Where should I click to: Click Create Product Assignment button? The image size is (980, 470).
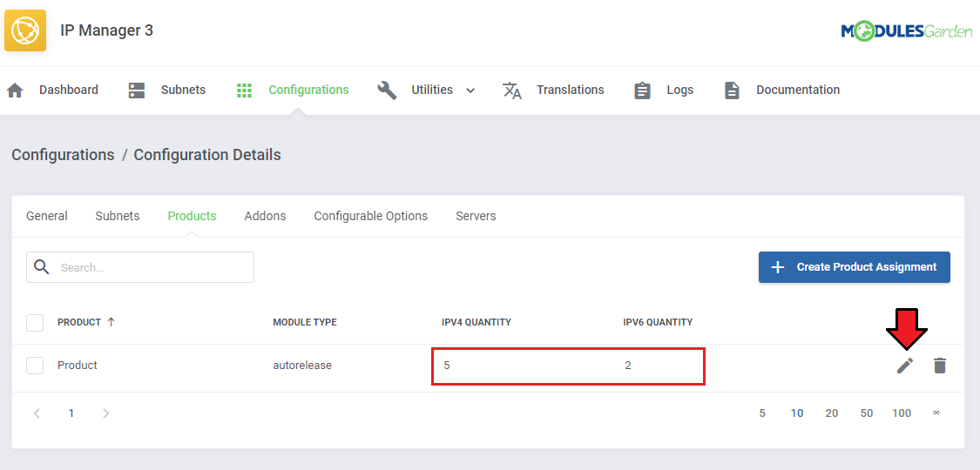pyautogui.click(x=855, y=267)
